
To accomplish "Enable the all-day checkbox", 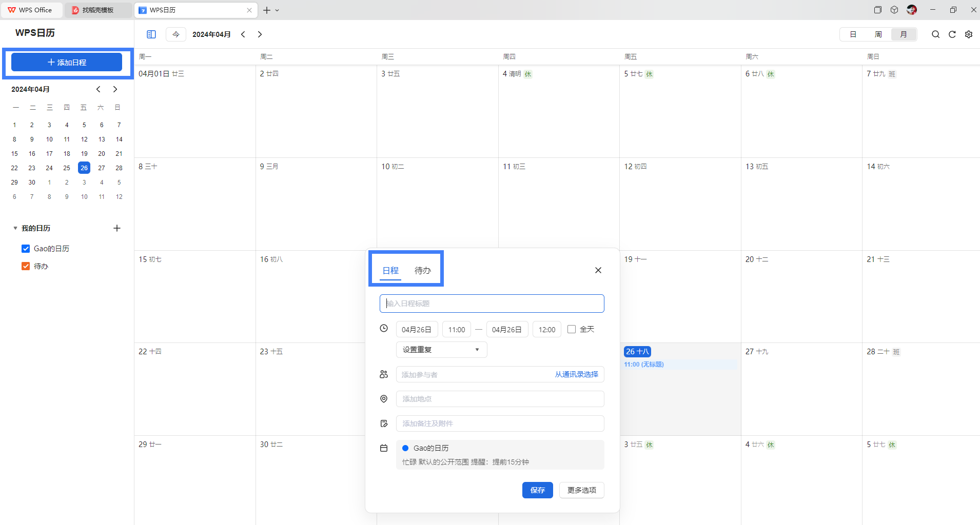I will [x=572, y=329].
